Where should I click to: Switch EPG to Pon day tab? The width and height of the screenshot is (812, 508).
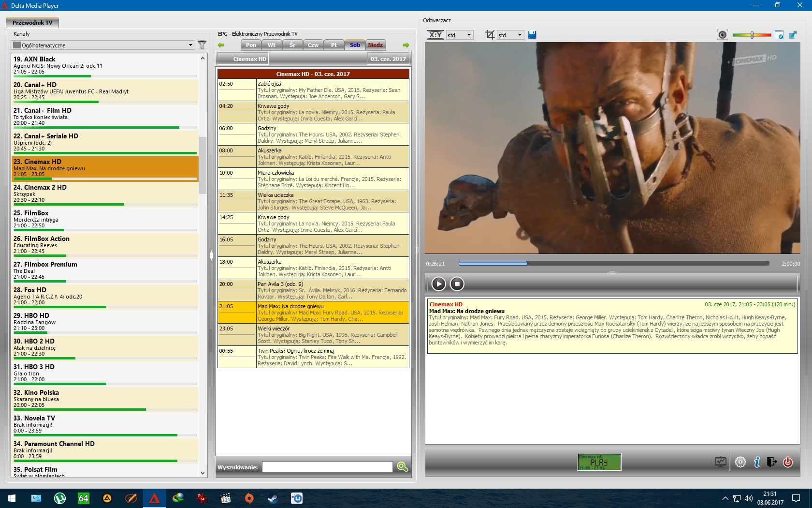pos(251,45)
